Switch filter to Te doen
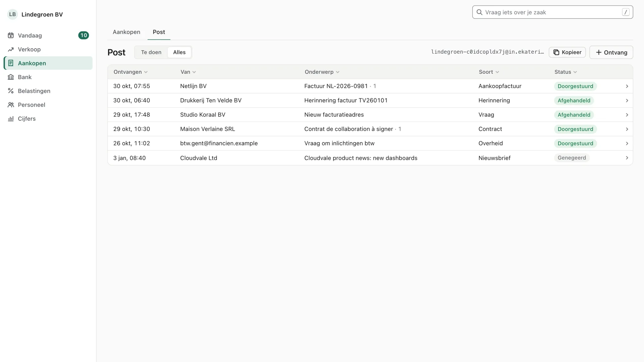The height and width of the screenshot is (362, 644). tap(151, 52)
